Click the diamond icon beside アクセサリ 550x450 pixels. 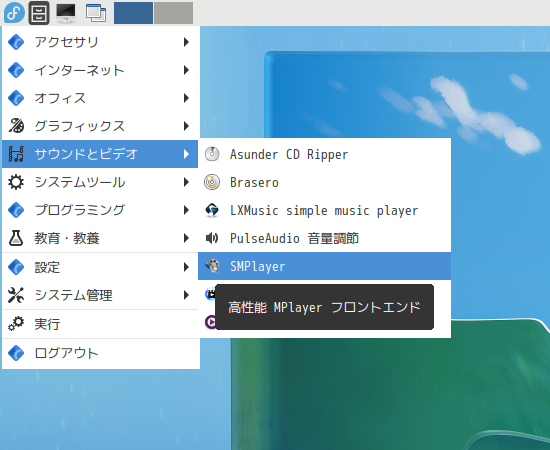tap(16, 42)
